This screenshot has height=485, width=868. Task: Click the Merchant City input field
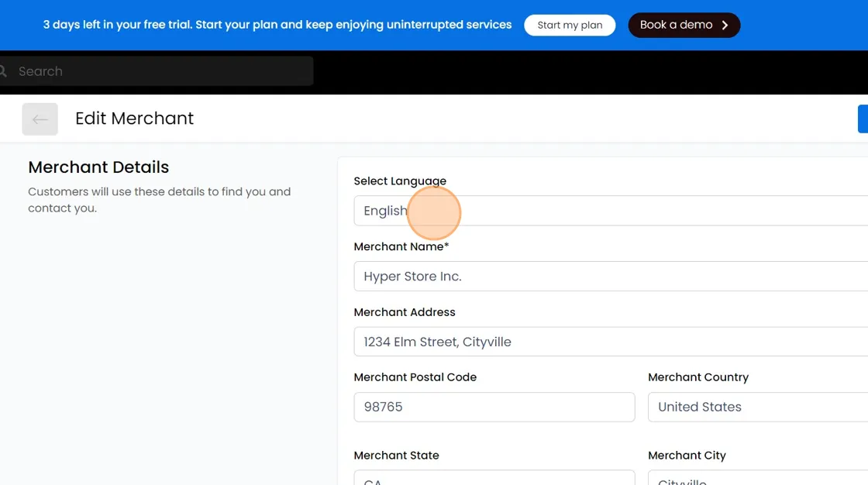point(758,478)
